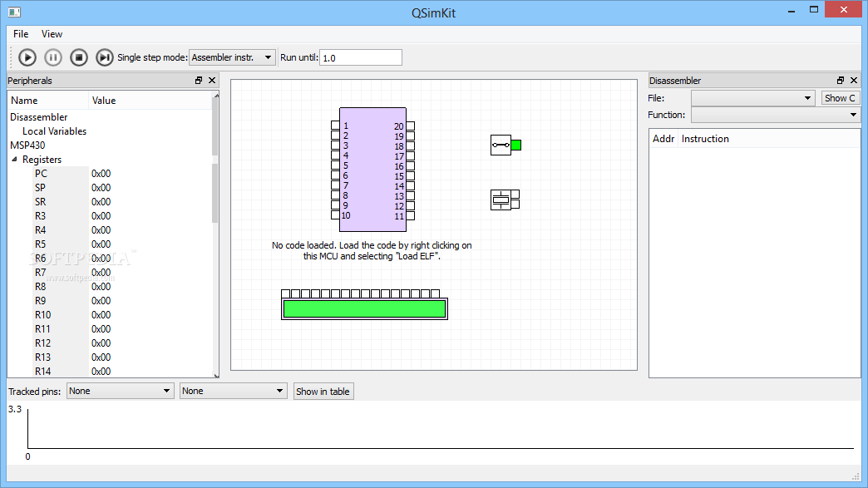868x488 pixels.
Task: Click the single step forward button
Action: 104,57
